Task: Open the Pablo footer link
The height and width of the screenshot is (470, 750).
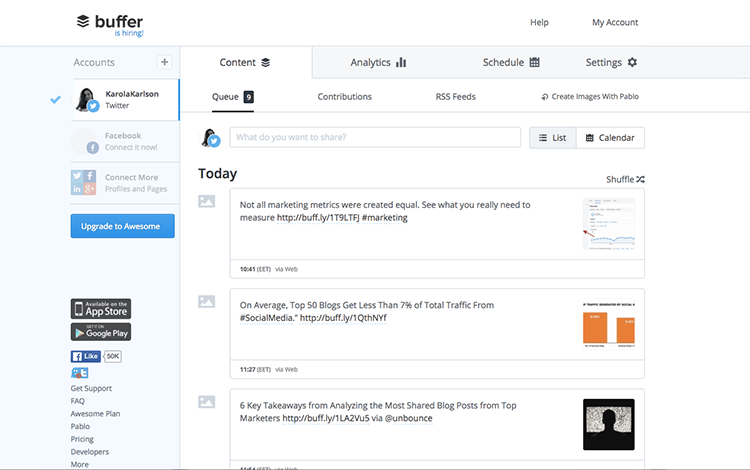Action: tap(80, 426)
